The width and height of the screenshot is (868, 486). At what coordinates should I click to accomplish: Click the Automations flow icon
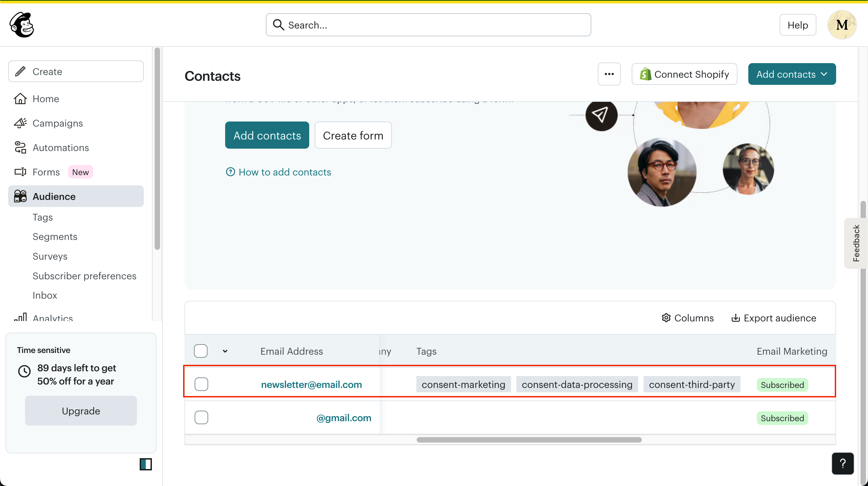pos(20,148)
